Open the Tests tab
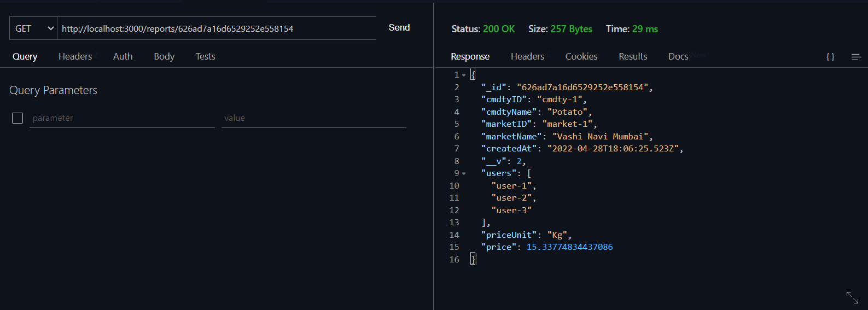This screenshot has width=868, height=310. pyautogui.click(x=206, y=56)
